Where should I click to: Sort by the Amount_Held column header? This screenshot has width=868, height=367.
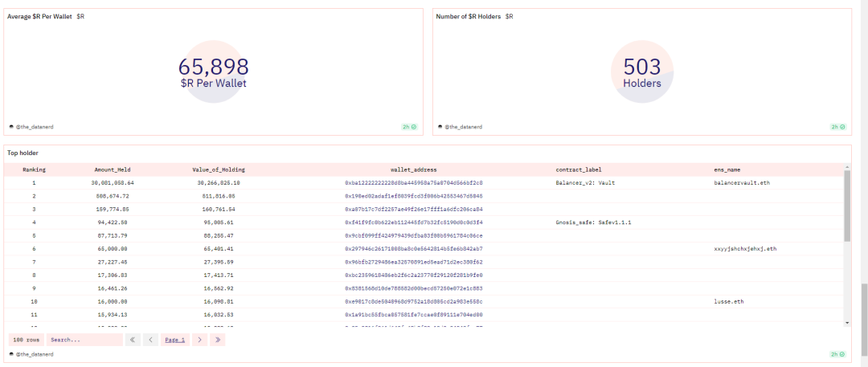tap(113, 170)
